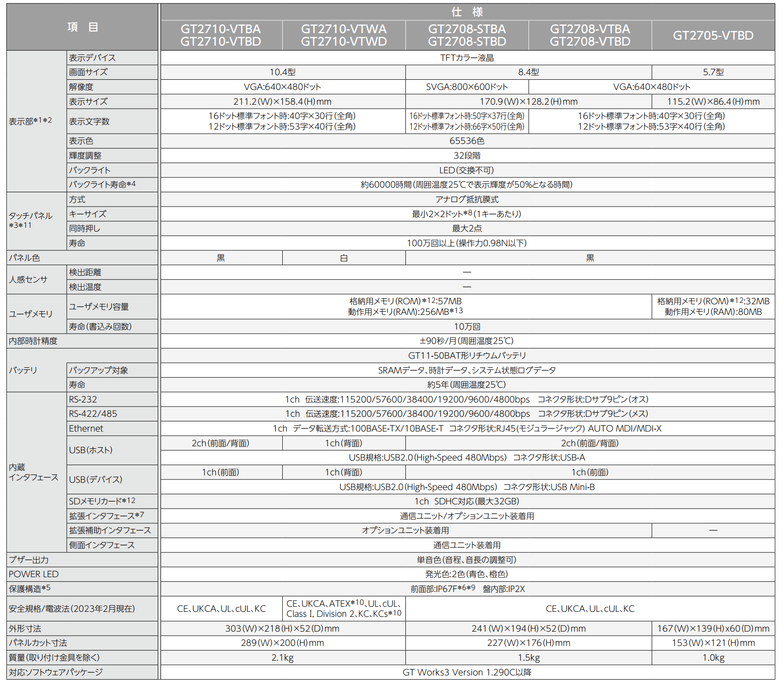This screenshot has width=784, height=680.
Task: Click the 1.5kg weight cell
Action: coord(529,658)
